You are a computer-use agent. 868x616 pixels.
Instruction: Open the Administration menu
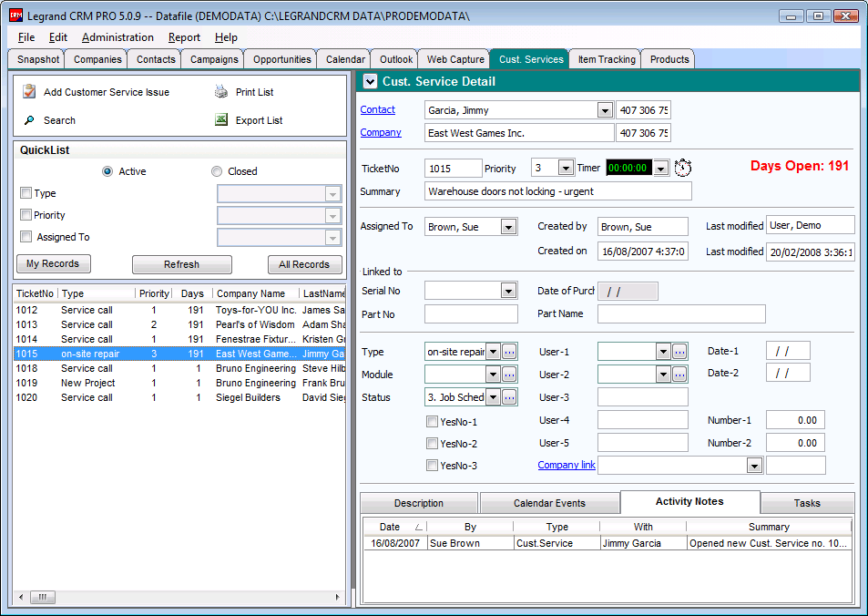click(117, 37)
